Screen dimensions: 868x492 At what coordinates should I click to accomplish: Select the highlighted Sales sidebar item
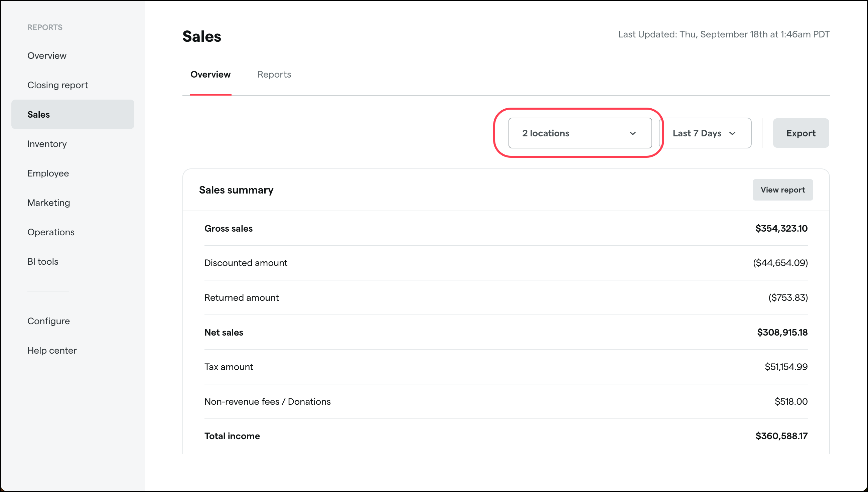(38, 114)
